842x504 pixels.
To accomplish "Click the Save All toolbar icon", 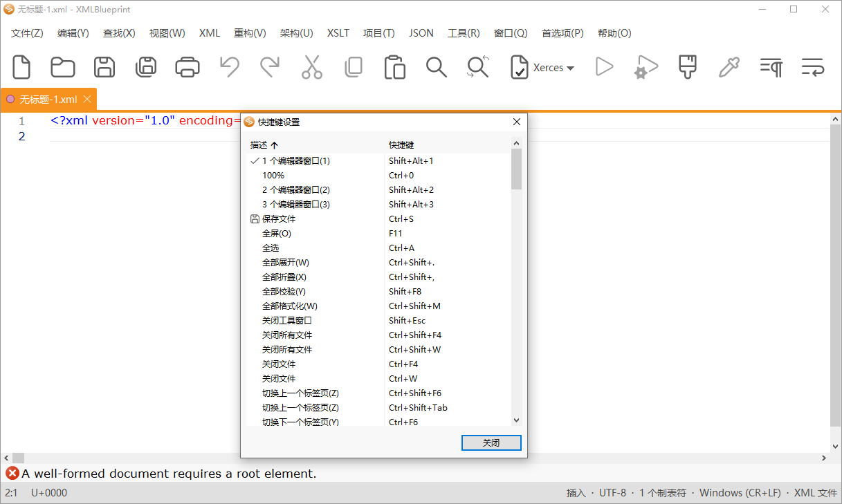I will point(146,67).
